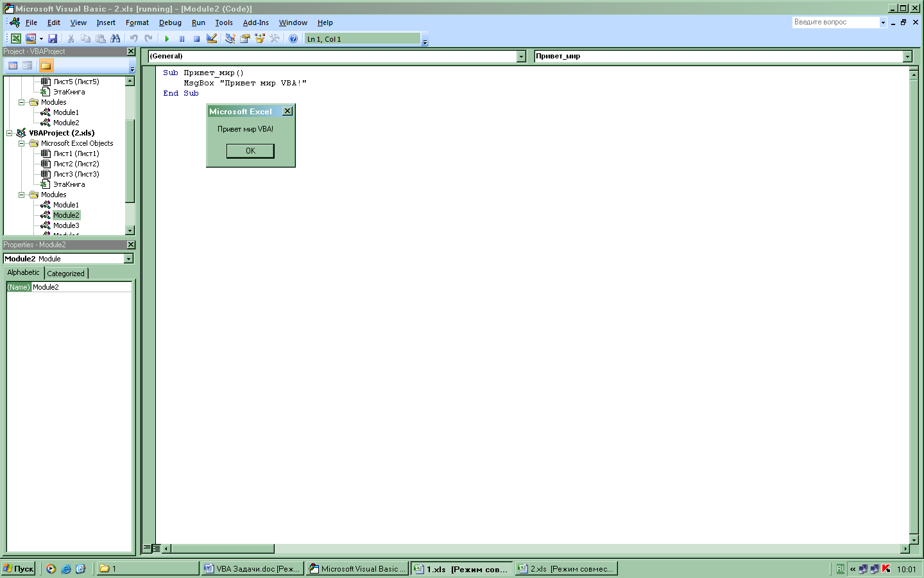Toggle Folders button in Project panel
The image size is (924, 578).
pos(46,66)
